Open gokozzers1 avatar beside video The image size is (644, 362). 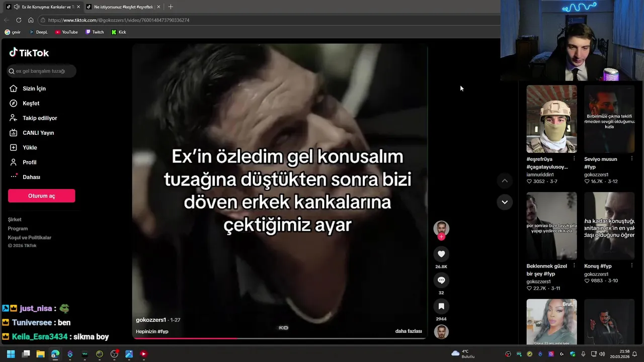click(x=441, y=228)
